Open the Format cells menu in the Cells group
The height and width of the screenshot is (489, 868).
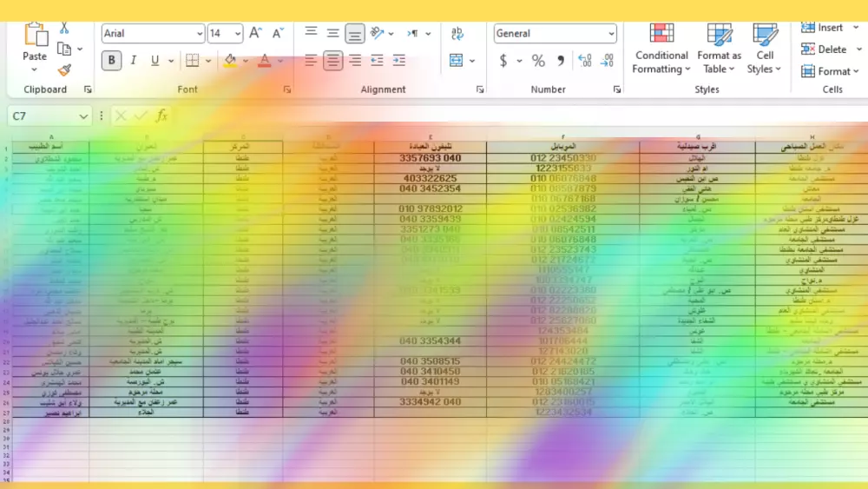830,71
